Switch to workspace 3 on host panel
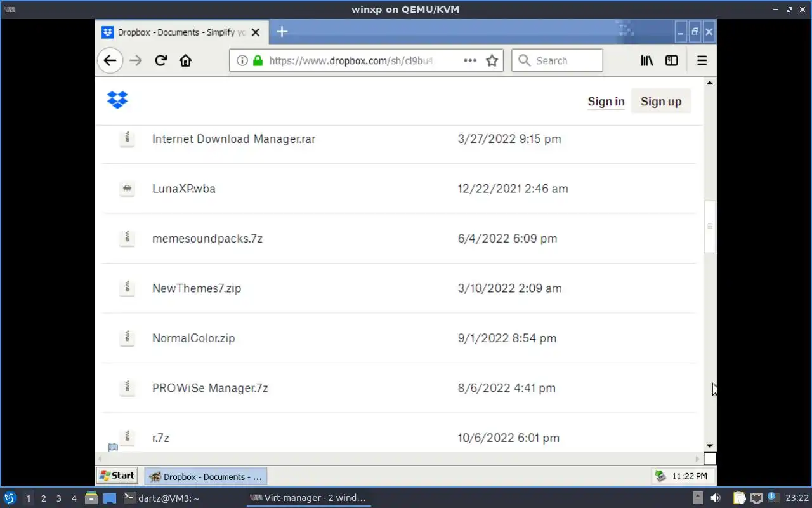 pyautogui.click(x=58, y=498)
